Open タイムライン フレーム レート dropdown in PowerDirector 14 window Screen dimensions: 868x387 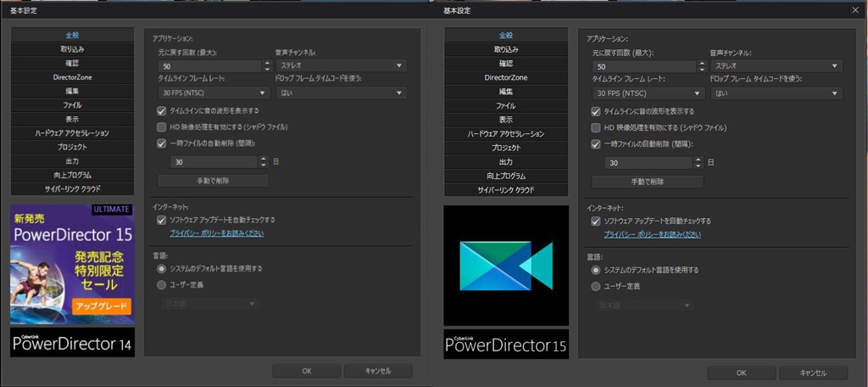pyautogui.click(x=214, y=93)
